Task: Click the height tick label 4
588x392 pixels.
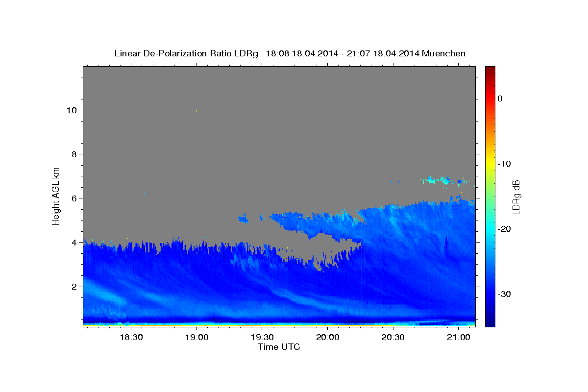Action: [x=75, y=242]
